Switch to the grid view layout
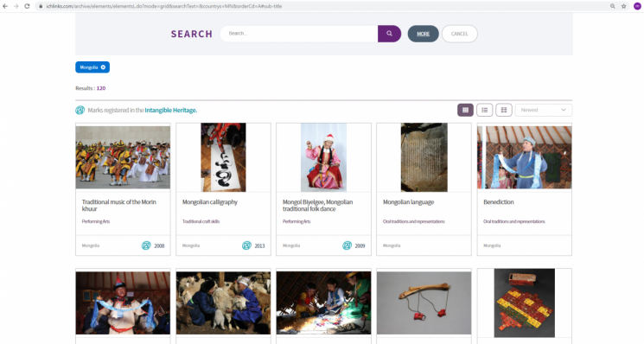 tap(465, 110)
